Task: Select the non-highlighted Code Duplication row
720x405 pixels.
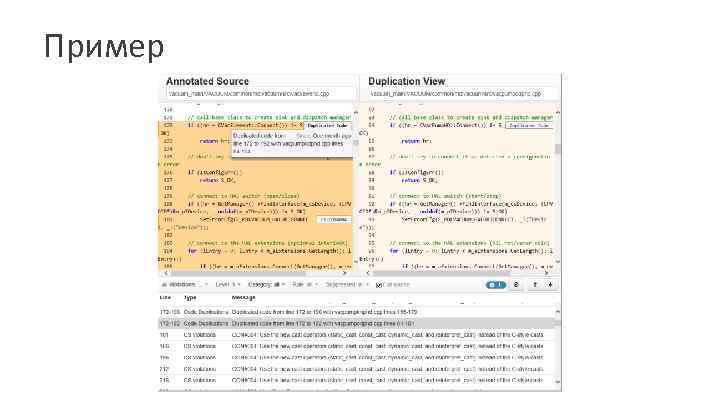Action: coord(358,312)
